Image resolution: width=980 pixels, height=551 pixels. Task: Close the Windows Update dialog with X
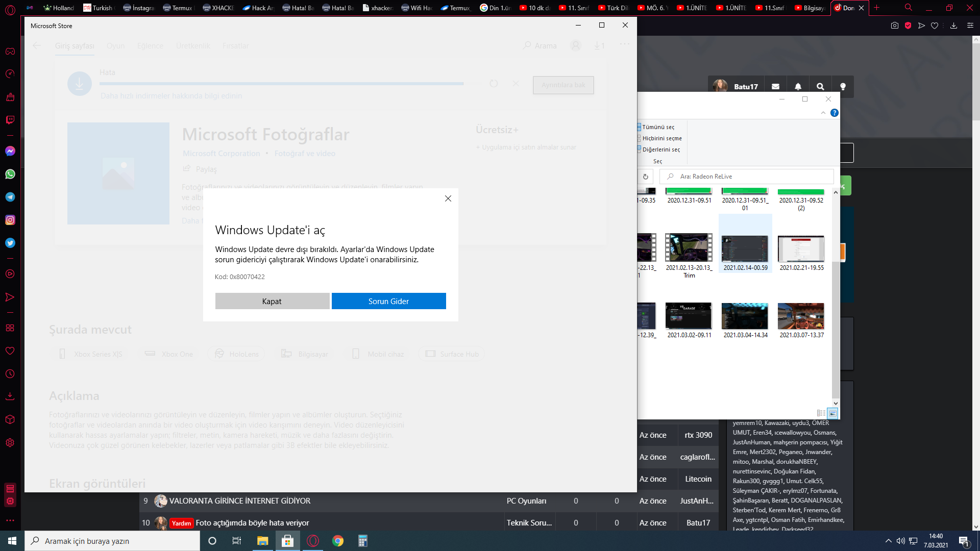[x=448, y=198]
